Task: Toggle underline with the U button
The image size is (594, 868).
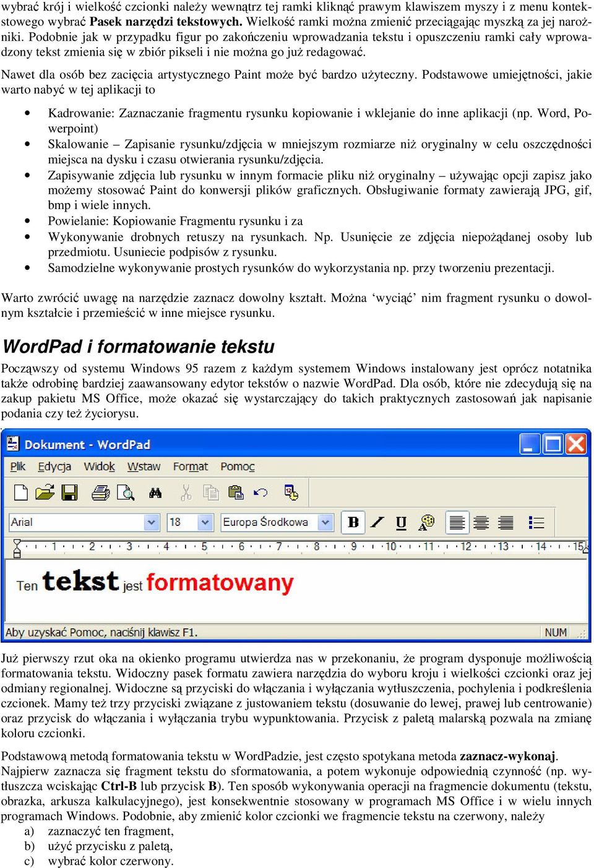Action: click(401, 522)
